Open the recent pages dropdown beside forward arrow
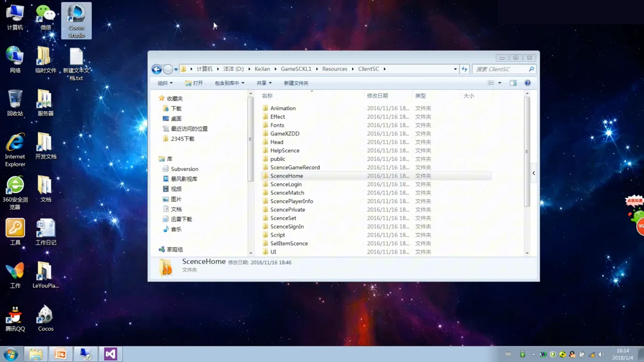Screen dimensions: 644x362 coord(176,69)
